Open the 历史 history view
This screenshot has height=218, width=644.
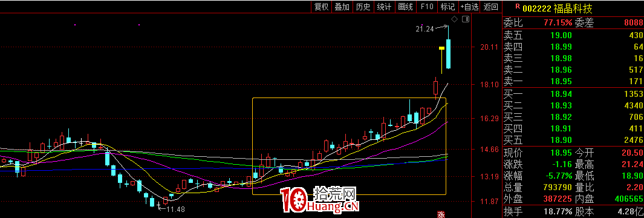(x=363, y=7)
